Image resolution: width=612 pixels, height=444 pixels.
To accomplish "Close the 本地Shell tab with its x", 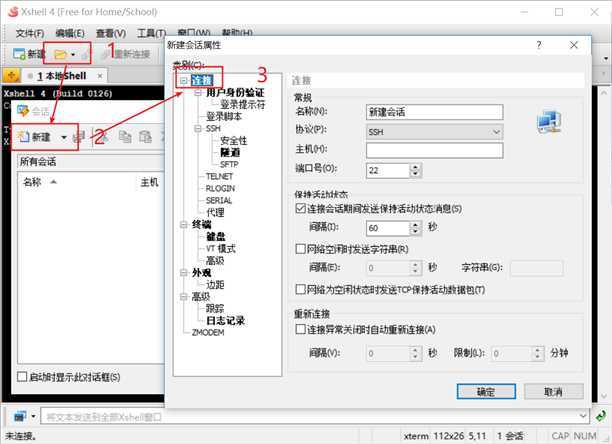I will point(100,76).
